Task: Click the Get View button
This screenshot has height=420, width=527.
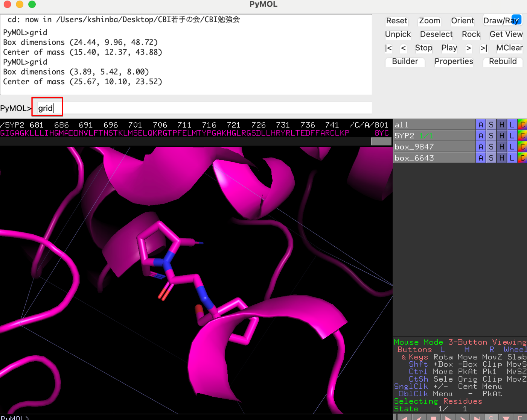Action: point(506,34)
